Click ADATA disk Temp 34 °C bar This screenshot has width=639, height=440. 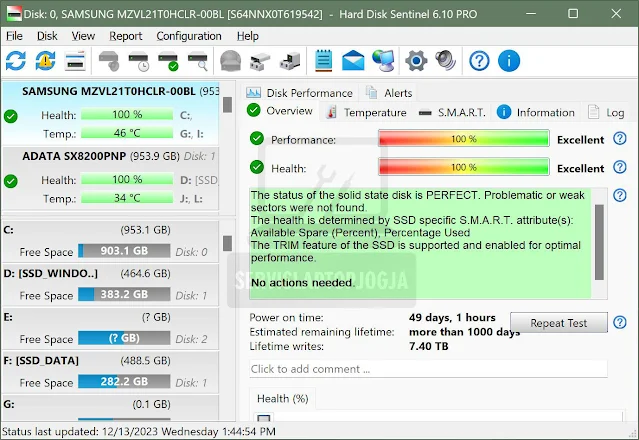[127, 198]
